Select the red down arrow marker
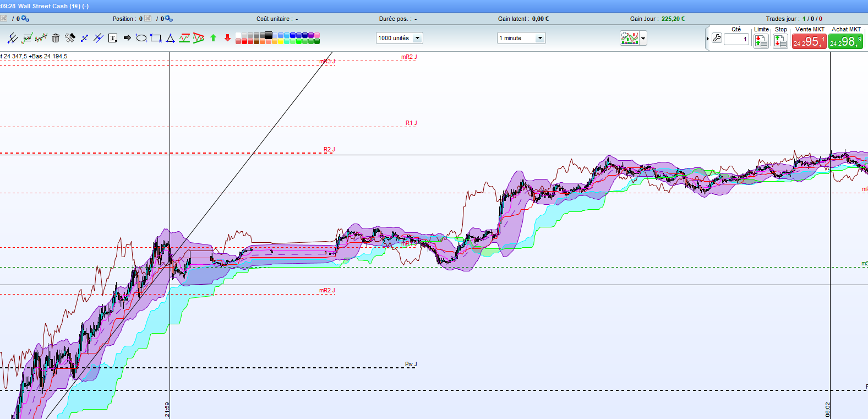This screenshot has height=419, width=868. (x=227, y=38)
